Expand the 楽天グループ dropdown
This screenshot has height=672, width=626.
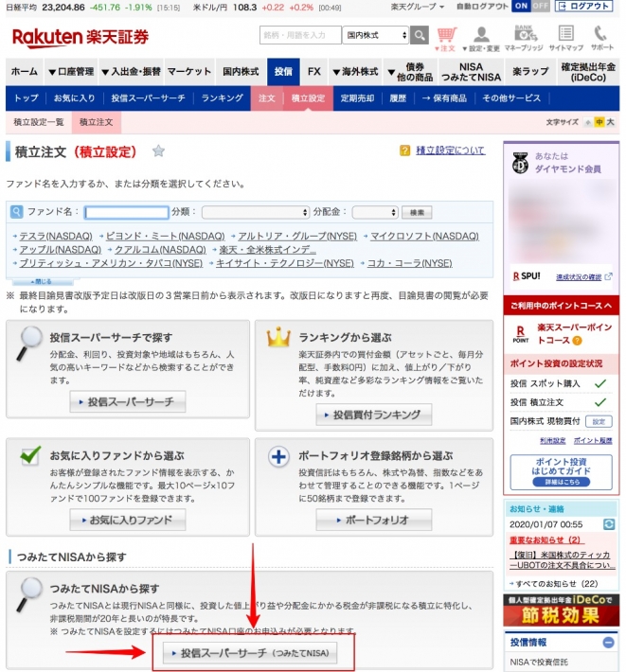418,7
